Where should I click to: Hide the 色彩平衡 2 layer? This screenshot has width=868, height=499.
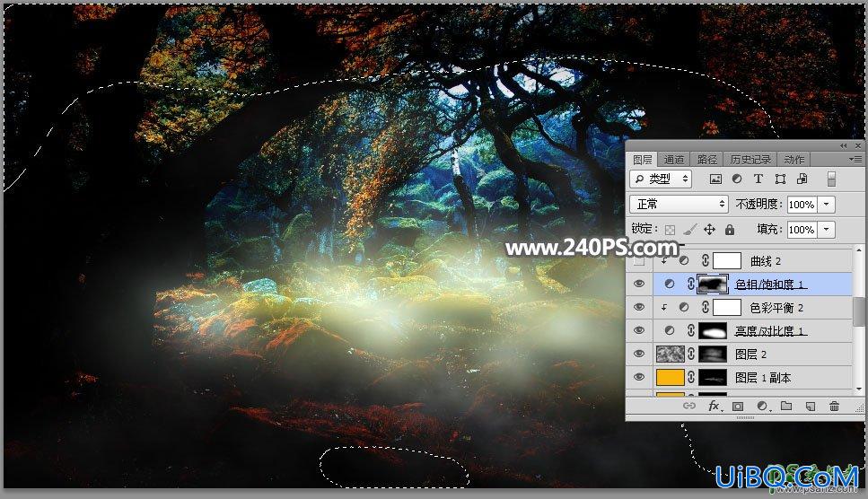[x=639, y=307]
